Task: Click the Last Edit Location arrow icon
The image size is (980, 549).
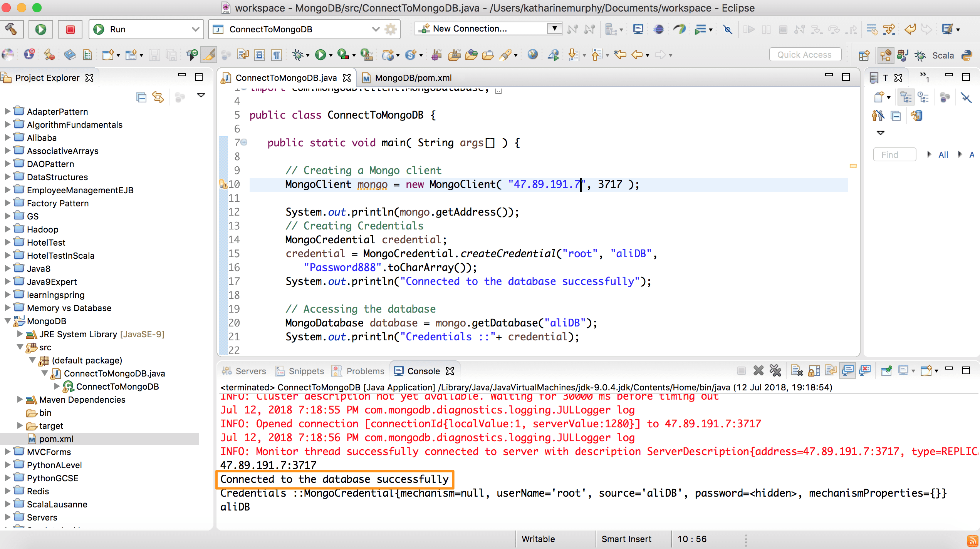Action: click(620, 55)
